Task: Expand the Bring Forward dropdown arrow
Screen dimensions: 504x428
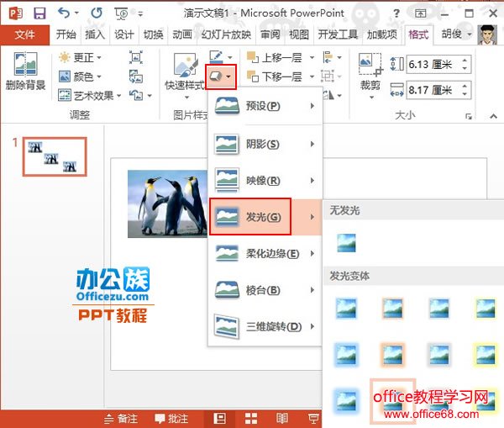Action: point(312,58)
